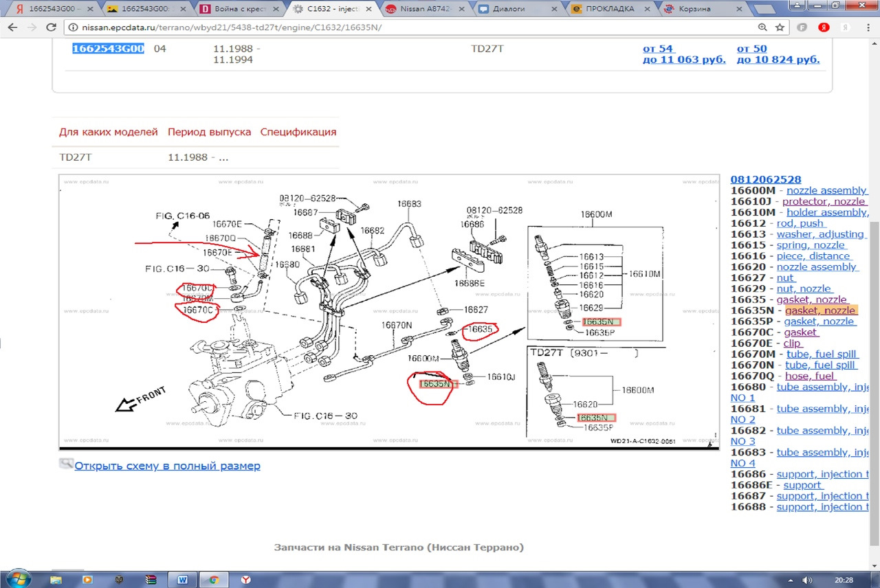
Task: Open Yandex Browser from the taskbar
Action: [245, 580]
